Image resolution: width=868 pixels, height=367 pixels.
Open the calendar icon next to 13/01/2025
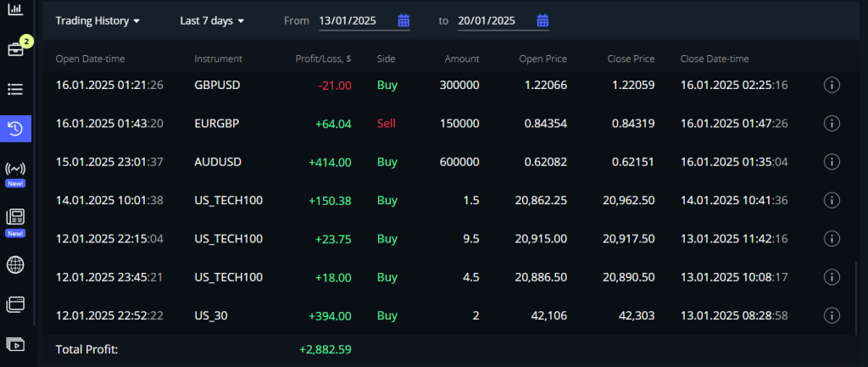pos(403,20)
